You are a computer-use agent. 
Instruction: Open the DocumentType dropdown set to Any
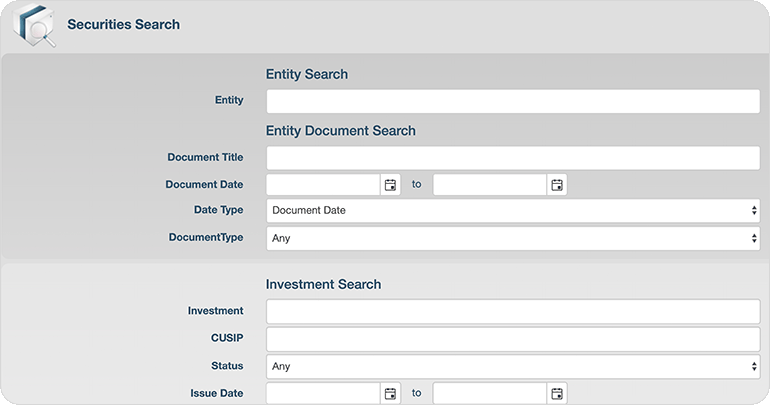coord(512,238)
